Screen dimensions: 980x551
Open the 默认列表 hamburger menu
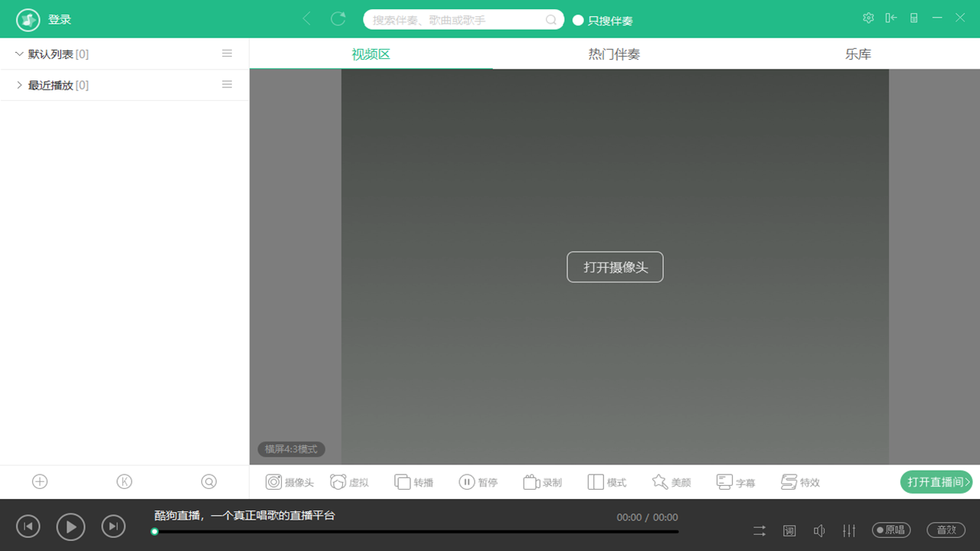pos(227,53)
